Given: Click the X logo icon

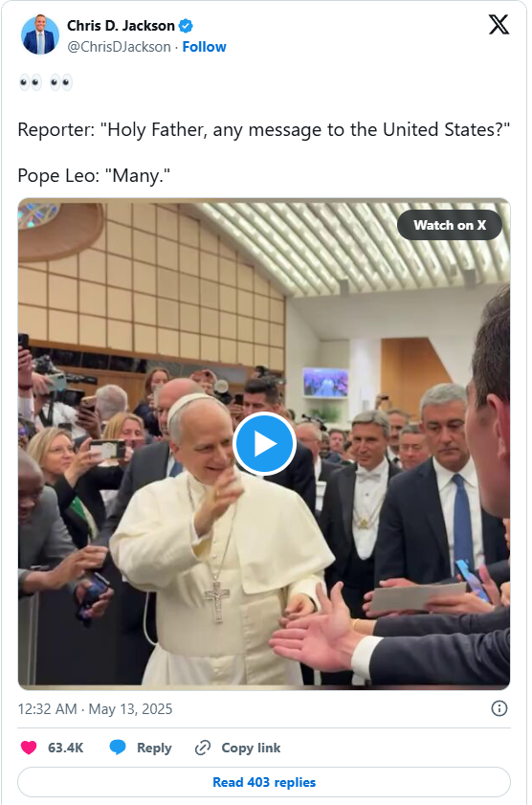Looking at the screenshot, I should point(499,24).
